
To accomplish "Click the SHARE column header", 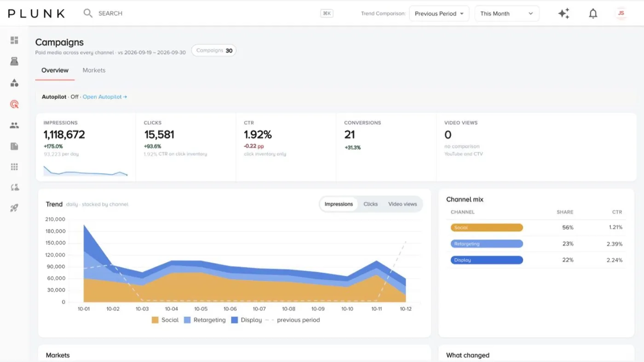I will [x=565, y=212].
